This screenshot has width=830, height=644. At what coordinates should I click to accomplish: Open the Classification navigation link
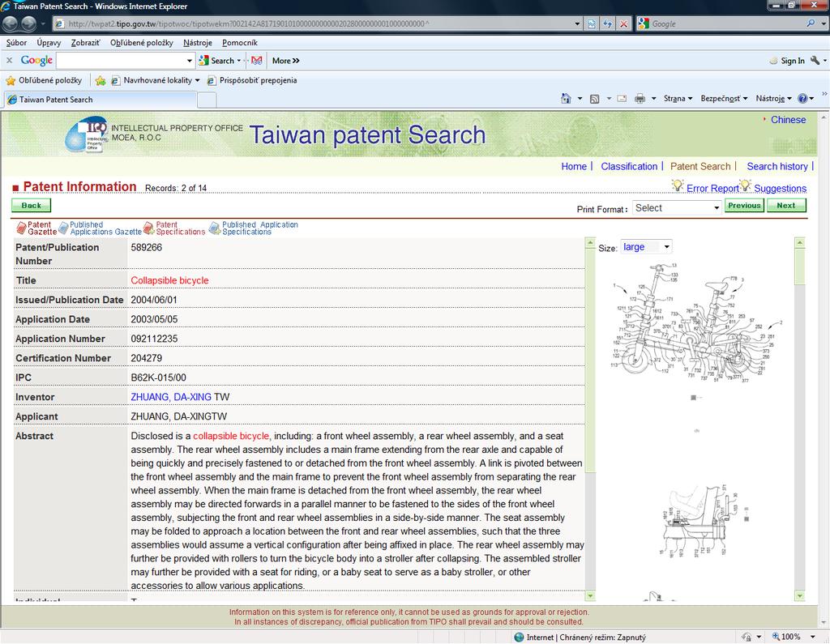[629, 166]
